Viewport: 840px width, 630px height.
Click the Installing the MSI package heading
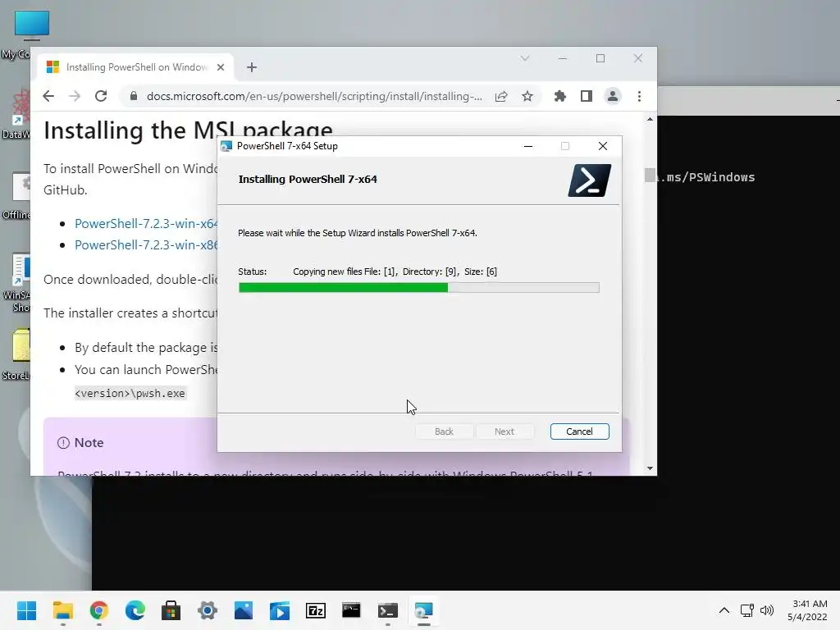pos(188,130)
